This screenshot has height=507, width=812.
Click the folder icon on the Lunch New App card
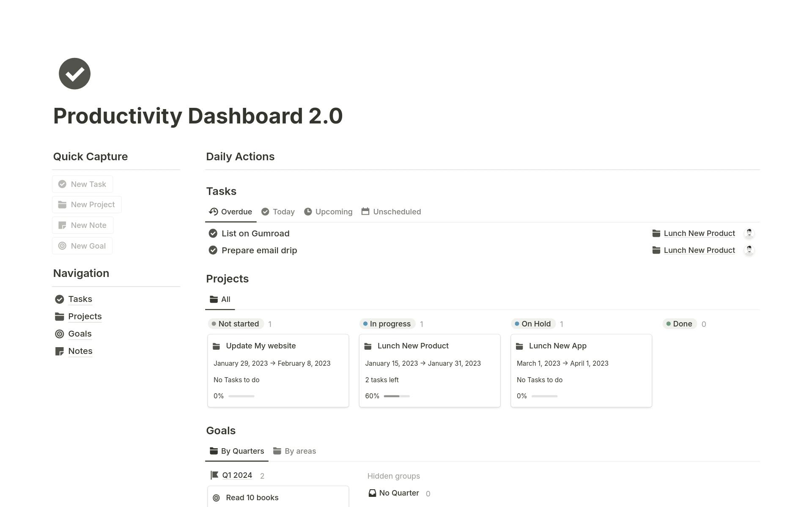[x=519, y=346]
